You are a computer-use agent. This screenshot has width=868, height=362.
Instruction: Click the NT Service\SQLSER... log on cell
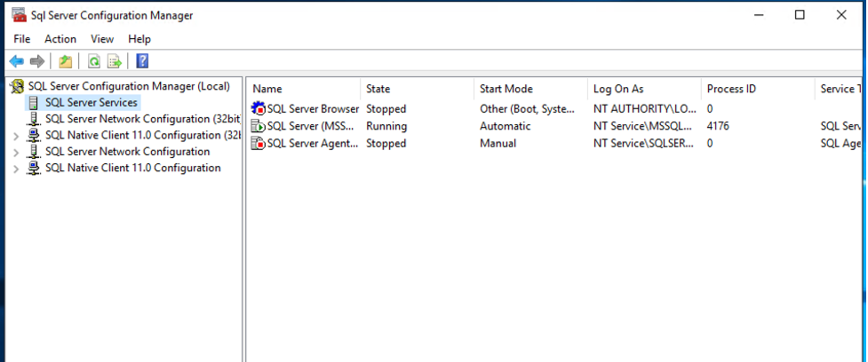click(643, 143)
